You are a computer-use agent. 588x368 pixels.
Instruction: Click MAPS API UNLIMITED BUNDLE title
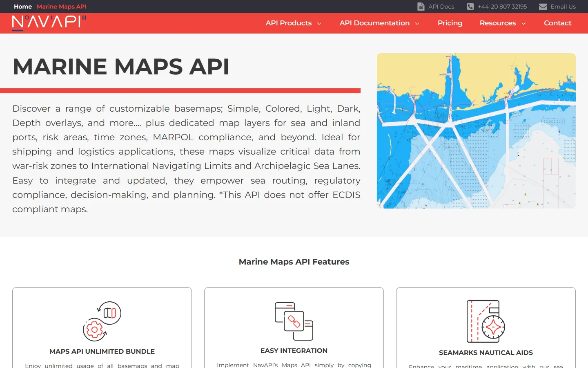pos(102,351)
